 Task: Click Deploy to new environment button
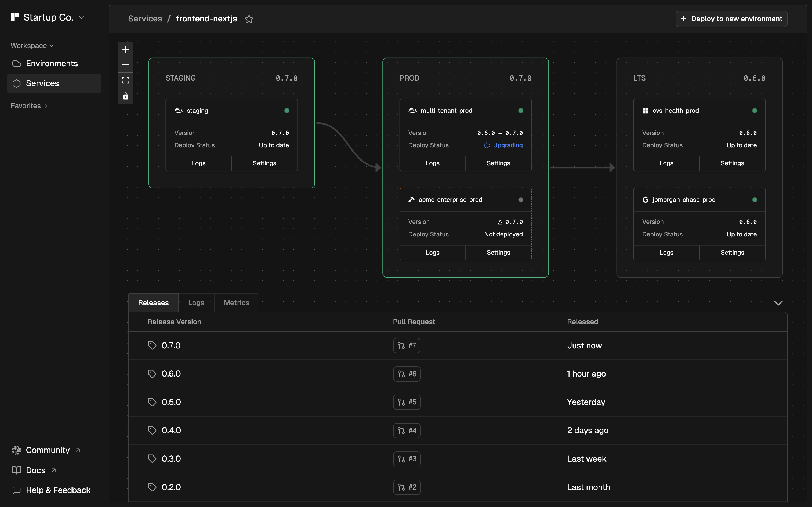click(x=731, y=19)
